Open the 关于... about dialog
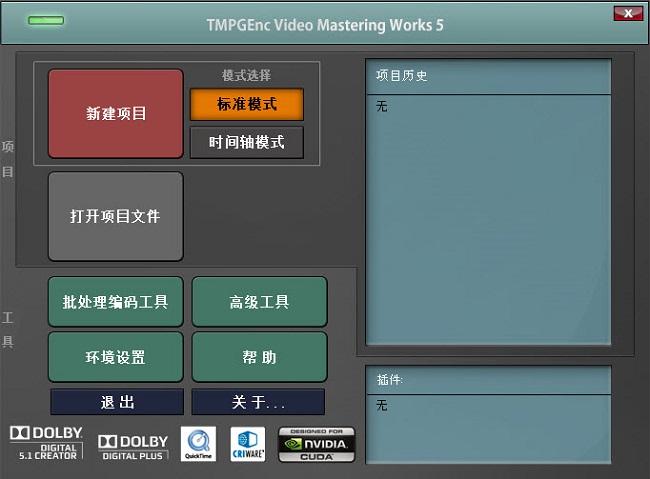Screen dimensions: 650x479 [x=258, y=402]
